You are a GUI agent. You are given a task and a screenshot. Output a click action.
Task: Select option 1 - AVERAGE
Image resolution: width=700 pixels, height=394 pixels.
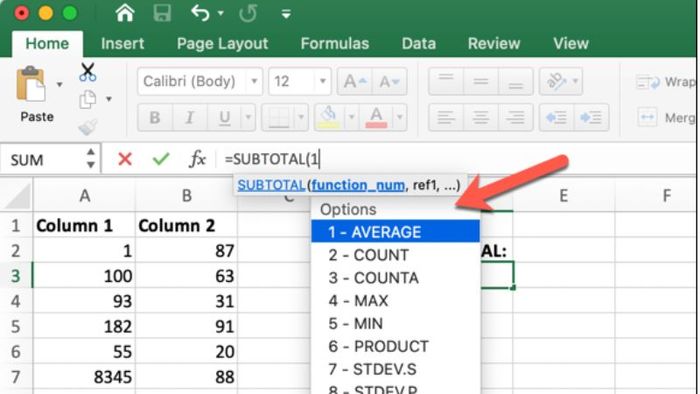pos(396,232)
